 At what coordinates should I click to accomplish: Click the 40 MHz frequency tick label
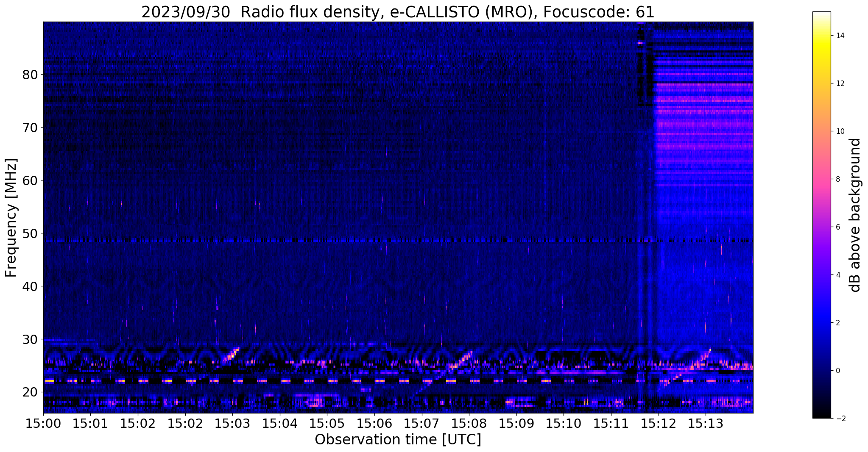pyautogui.click(x=29, y=286)
